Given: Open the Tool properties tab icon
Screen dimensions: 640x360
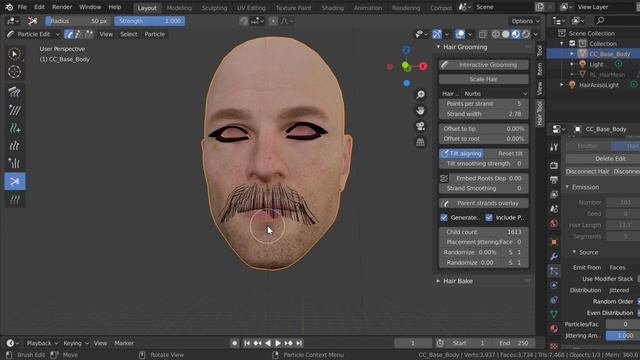Looking at the screenshot, I should (554, 147).
